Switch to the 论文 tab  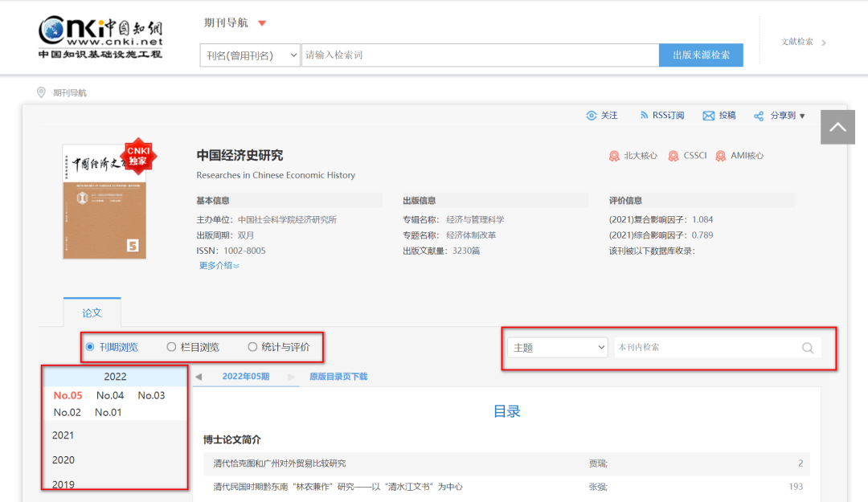click(x=92, y=312)
